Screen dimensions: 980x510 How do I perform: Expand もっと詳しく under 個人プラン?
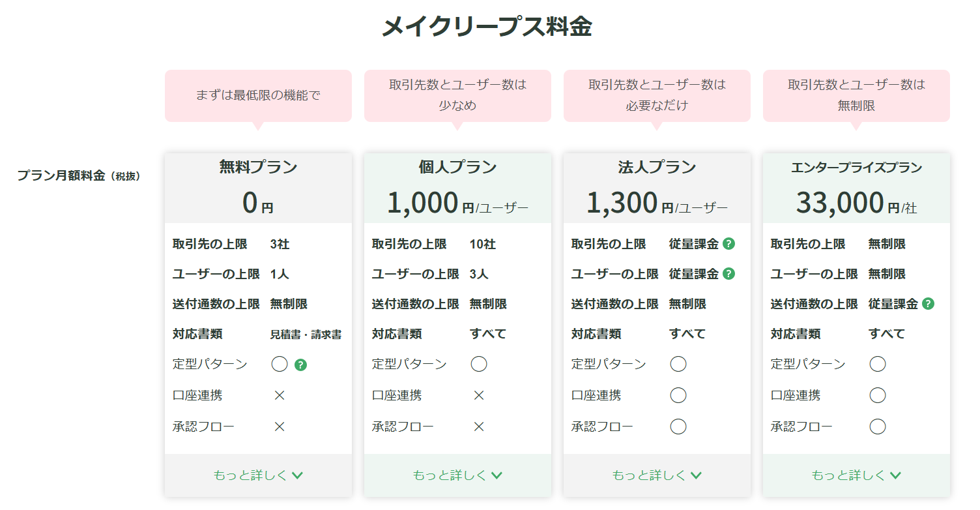click(x=457, y=475)
